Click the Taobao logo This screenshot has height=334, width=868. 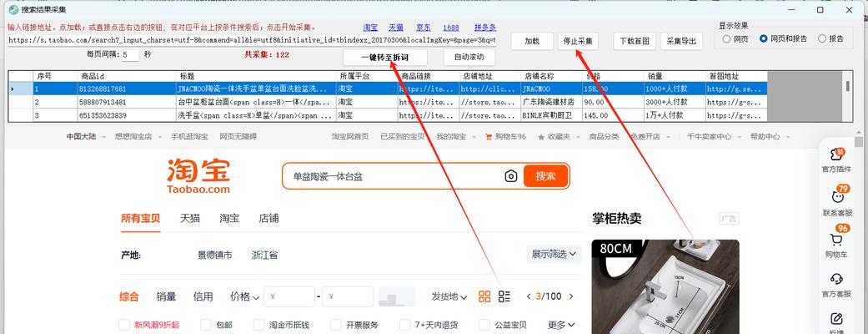(x=198, y=176)
